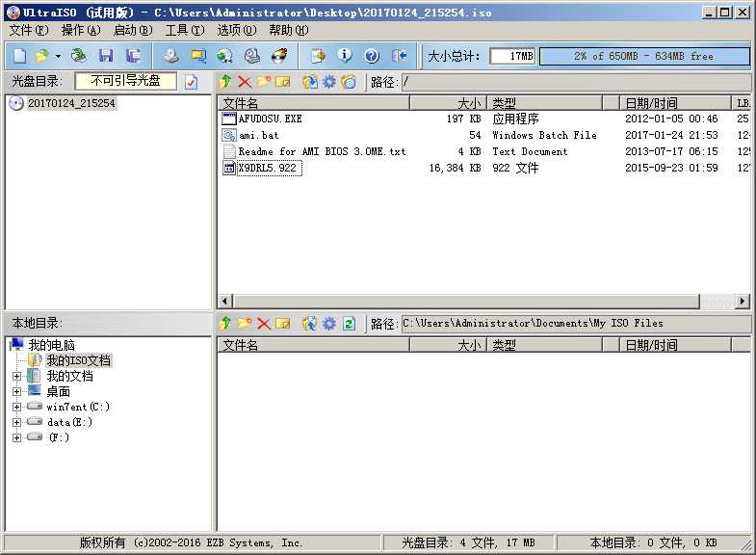Go up one level in the disc directory toolbar
756x555 pixels.
(x=225, y=82)
